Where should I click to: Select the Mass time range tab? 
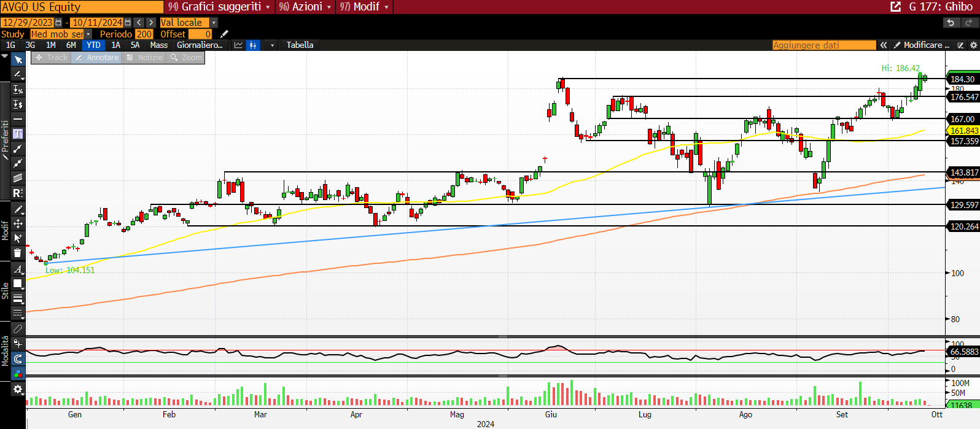(x=158, y=45)
